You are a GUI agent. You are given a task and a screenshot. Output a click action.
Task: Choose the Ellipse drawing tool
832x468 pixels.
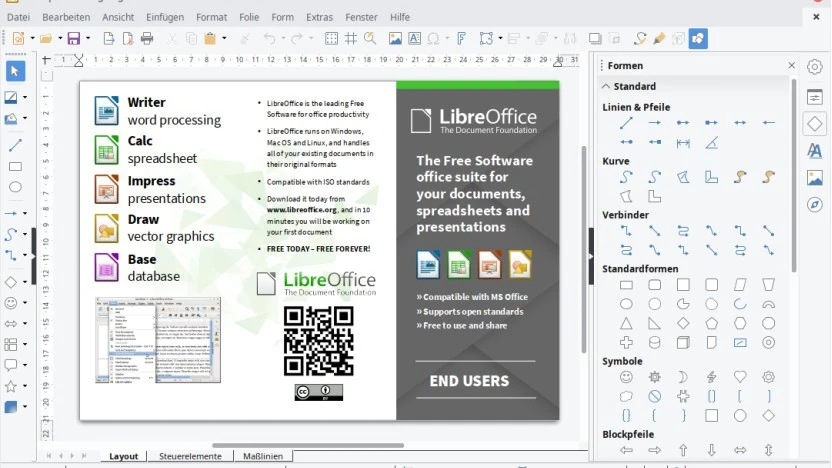click(x=15, y=187)
